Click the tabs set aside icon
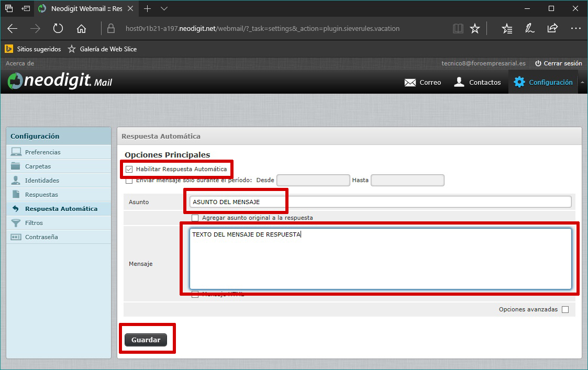The image size is (588, 370). 9,8
